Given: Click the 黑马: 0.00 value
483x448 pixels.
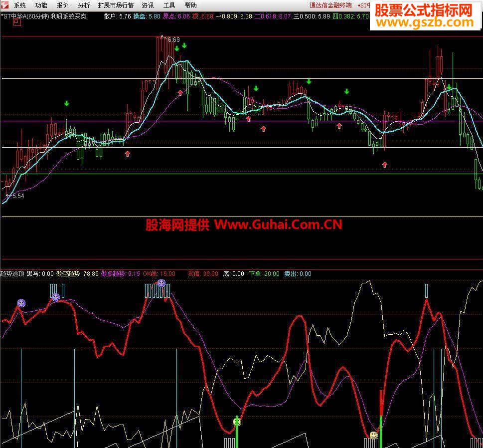Looking at the screenshot, I should coord(40,274).
